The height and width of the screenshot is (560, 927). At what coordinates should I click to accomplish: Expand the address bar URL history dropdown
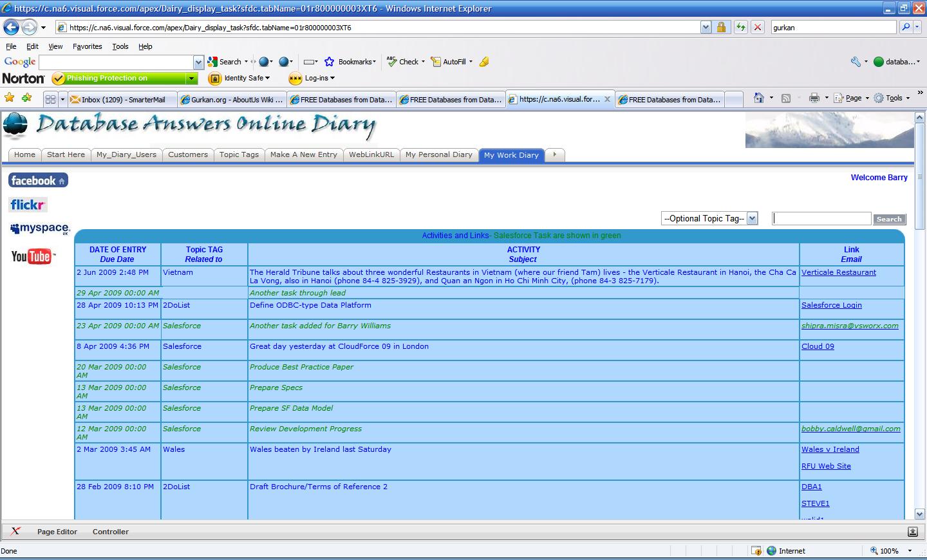[706, 27]
